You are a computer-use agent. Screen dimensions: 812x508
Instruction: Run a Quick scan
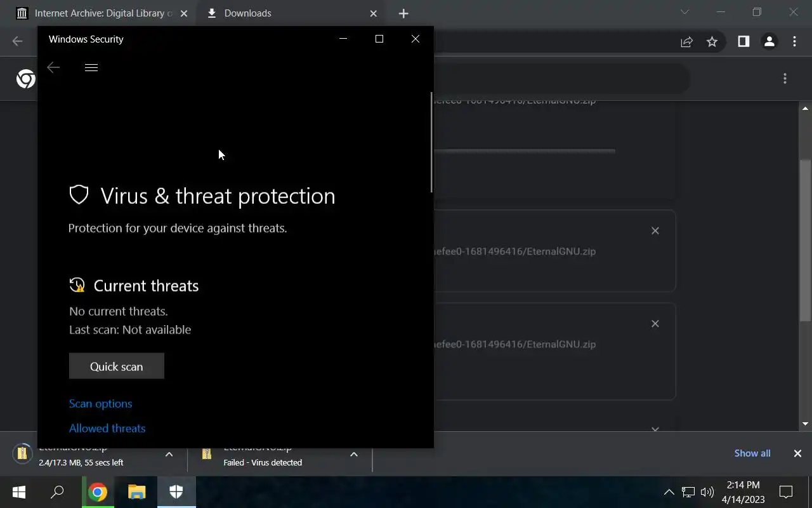(117, 366)
